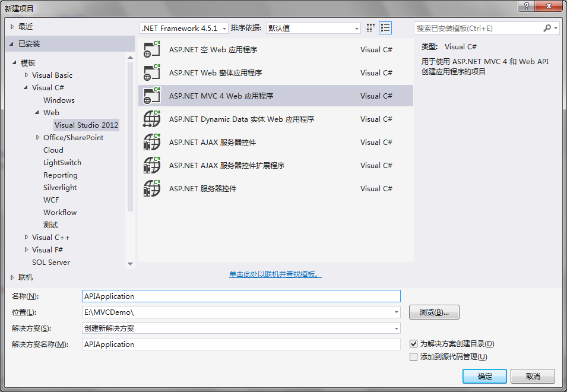The width and height of the screenshot is (567, 392).
Task: Select the ASP.NET MVC 4 Web template icon
Action: (x=152, y=96)
